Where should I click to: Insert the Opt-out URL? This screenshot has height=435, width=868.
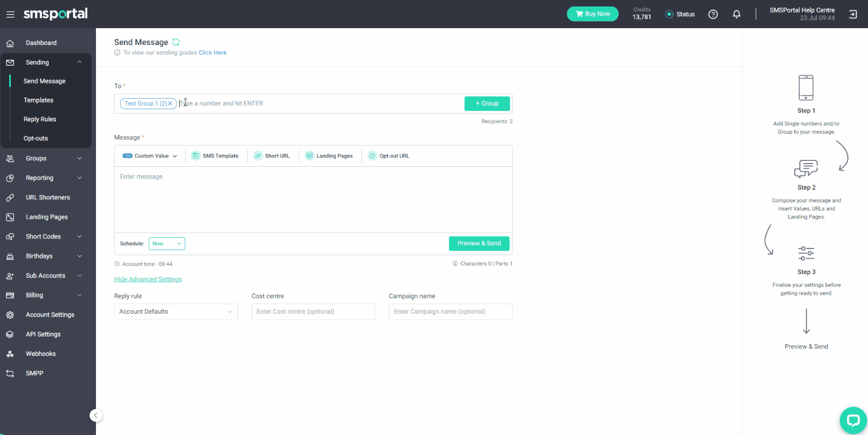click(x=389, y=156)
